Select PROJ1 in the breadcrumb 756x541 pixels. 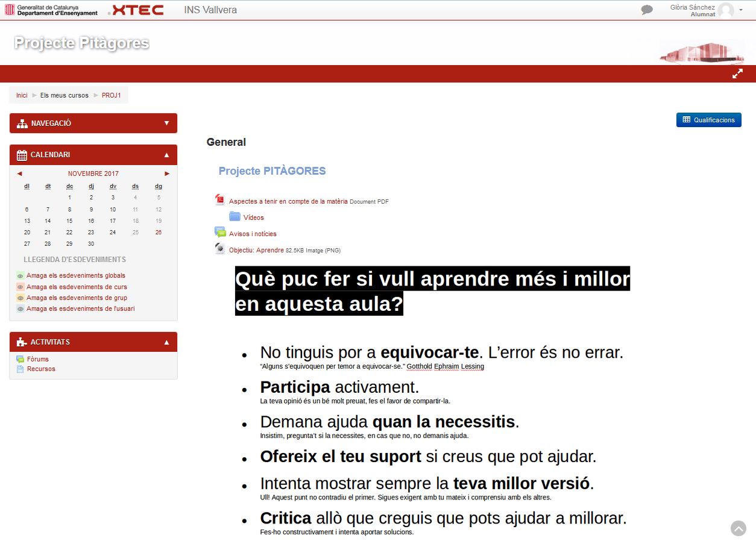click(111, 95)
